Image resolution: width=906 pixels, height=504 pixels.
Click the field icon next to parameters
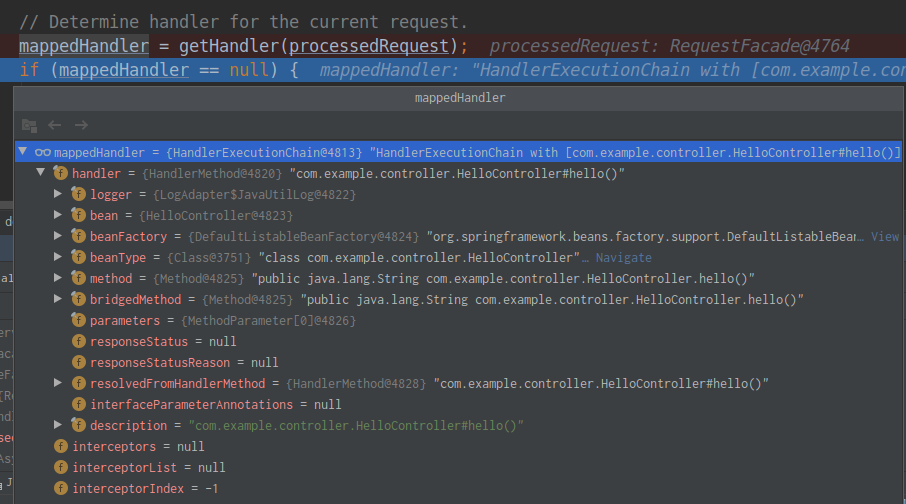pos(79,320)
